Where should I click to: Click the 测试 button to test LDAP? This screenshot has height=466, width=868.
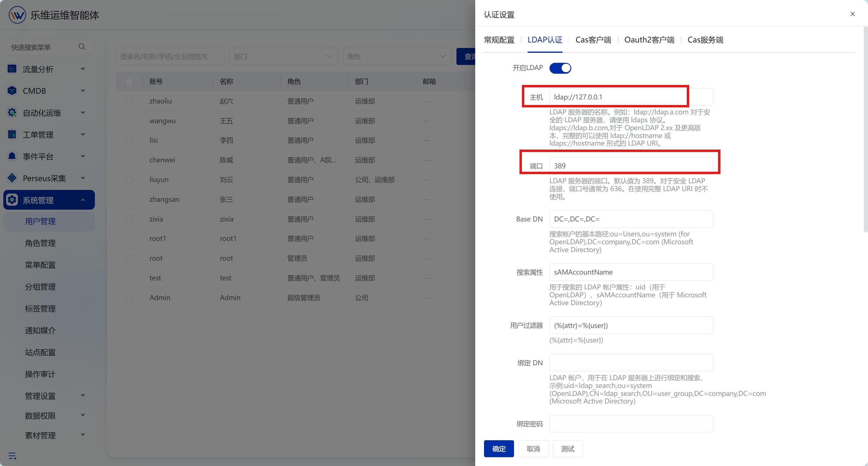click(567, 449)
